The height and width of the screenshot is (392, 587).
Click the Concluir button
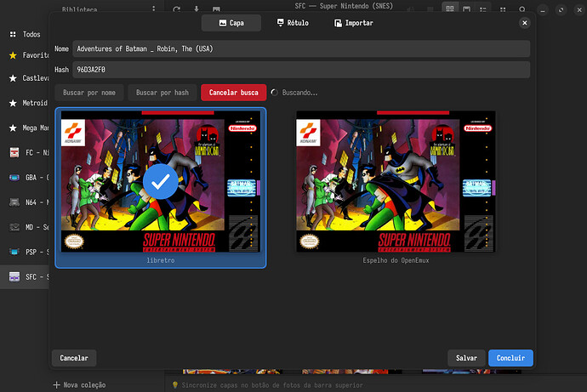coord(510,358)
